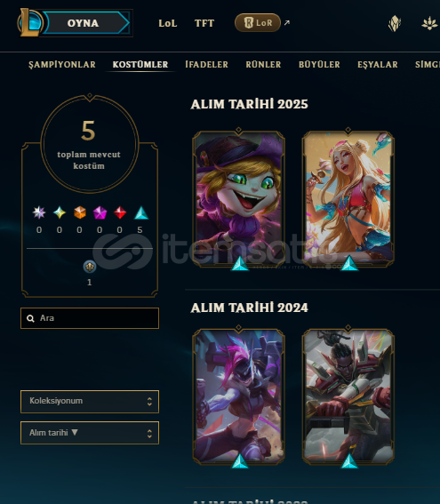
Task: Click the League of Legends logo icon
Action: click(x=29, y=22)
